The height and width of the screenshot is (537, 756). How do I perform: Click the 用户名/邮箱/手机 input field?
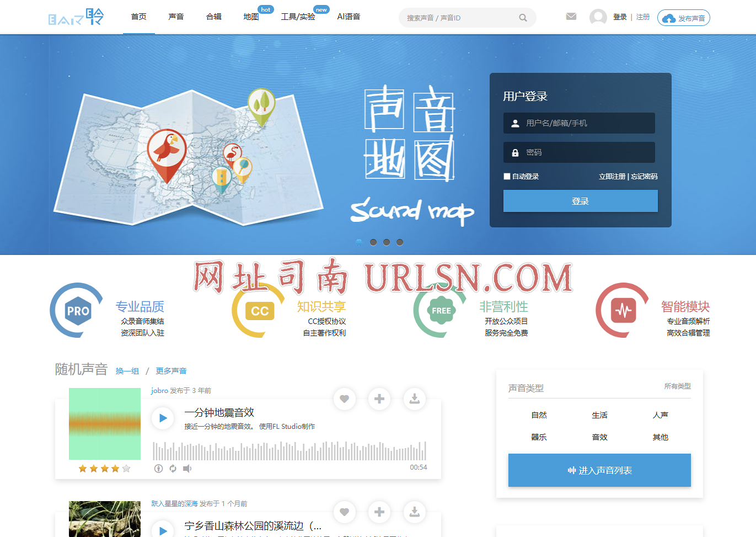579,123
